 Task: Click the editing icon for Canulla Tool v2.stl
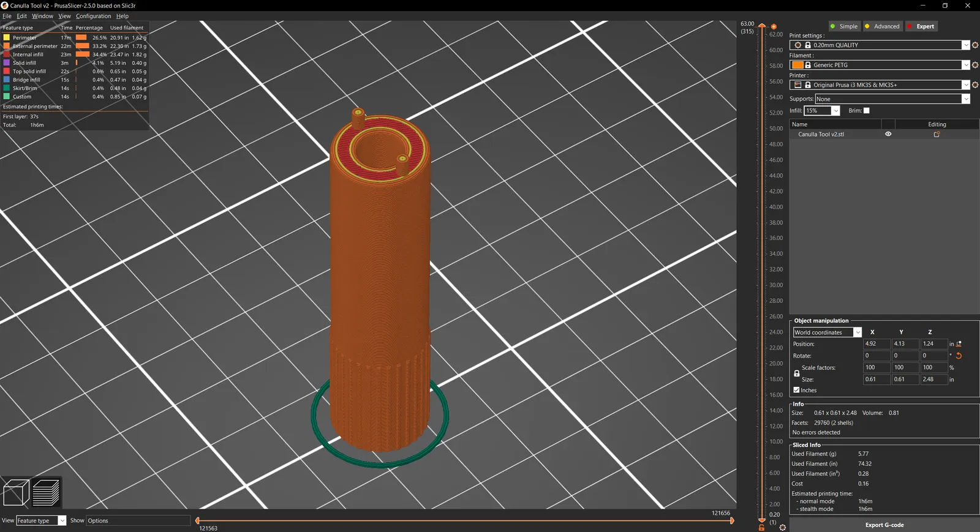[x=937, y=134]
